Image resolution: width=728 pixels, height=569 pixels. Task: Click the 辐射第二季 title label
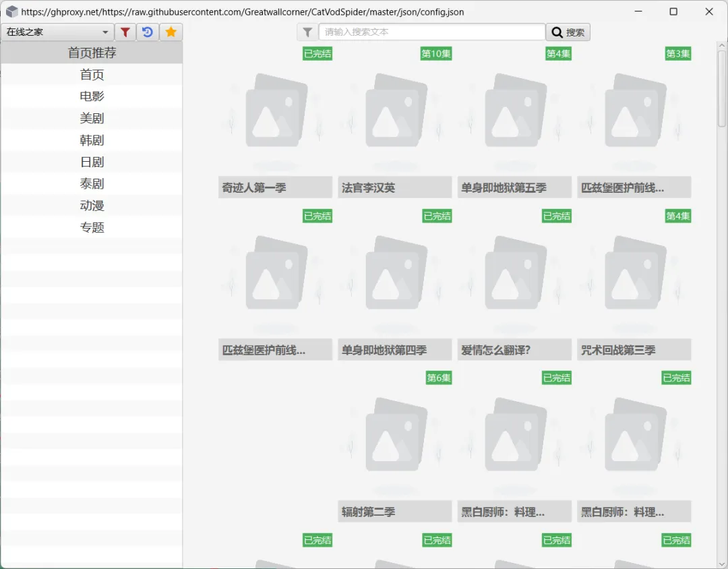pos(395,512)
